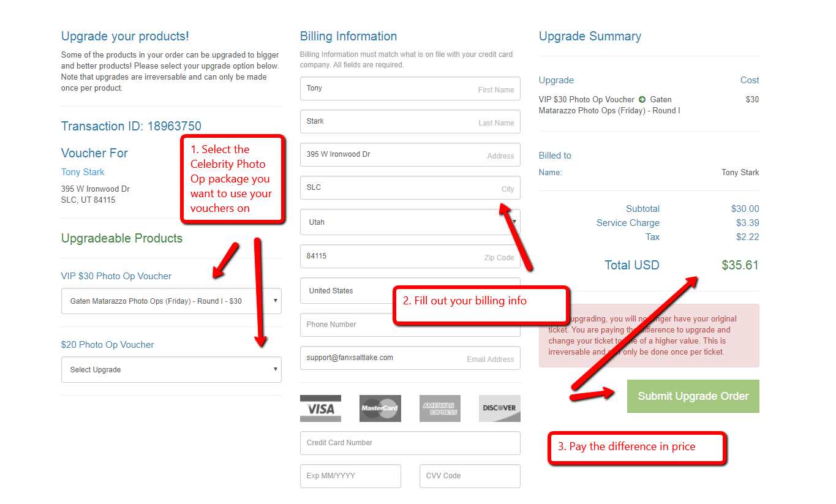Choose the Discover card icon
836x504 pixels.
(499, 408)
